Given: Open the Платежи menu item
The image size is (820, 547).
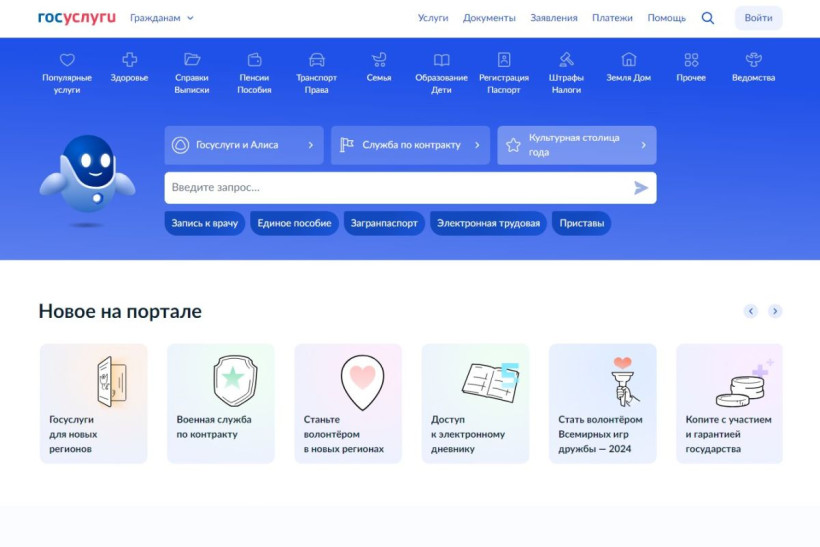Looking at the screenshot, I should (612, 18).
